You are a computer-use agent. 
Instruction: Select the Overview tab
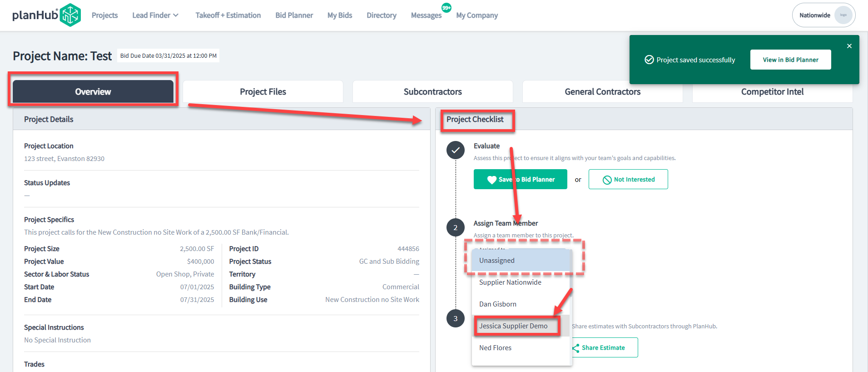click(93, 91)
